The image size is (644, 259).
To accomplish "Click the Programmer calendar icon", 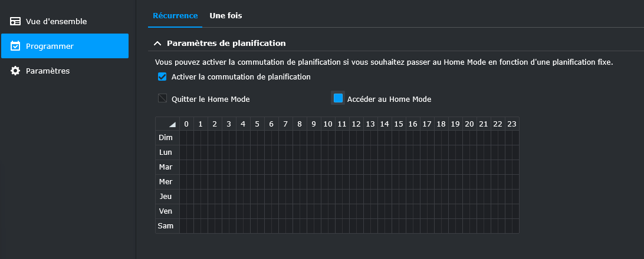I will pos(15,46).
